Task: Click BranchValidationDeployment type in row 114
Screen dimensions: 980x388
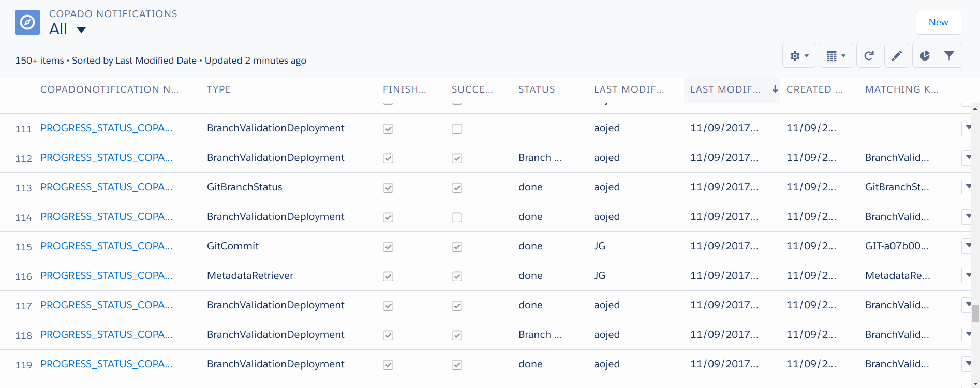Action: (x=276, y=216)
